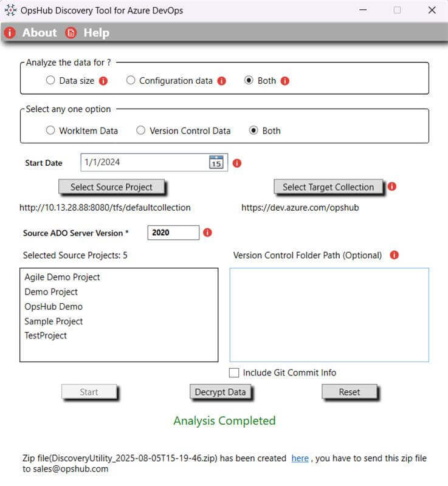Screen dimensions: 448x486
Task: Select Demo Project in source list
Action: click(51, 292)
